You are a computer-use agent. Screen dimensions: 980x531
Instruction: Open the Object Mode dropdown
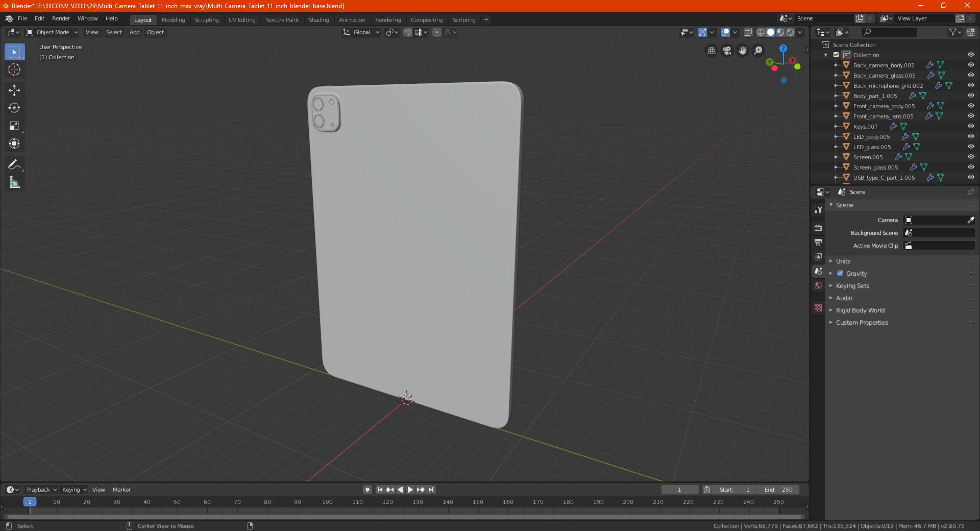(x=52, y=32)
